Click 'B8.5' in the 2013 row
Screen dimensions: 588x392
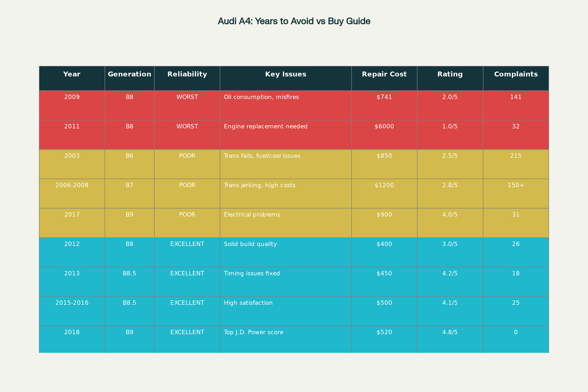pyautogui.click(x=130, y=273)
